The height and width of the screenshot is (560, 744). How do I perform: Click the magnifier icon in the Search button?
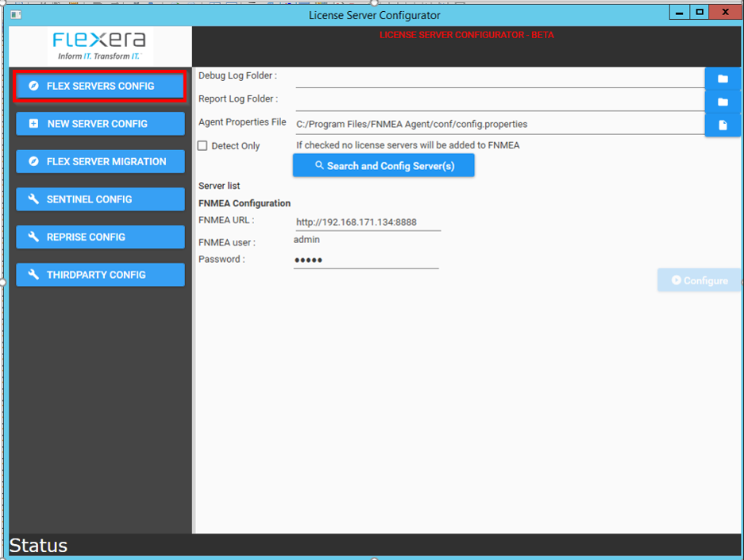coord(319,165)
